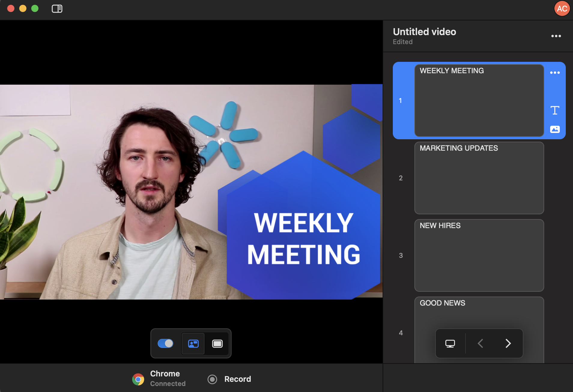Viewport: 573px width, 392px height.
Task: Open slide 1 more options menu
Action: 555,73
